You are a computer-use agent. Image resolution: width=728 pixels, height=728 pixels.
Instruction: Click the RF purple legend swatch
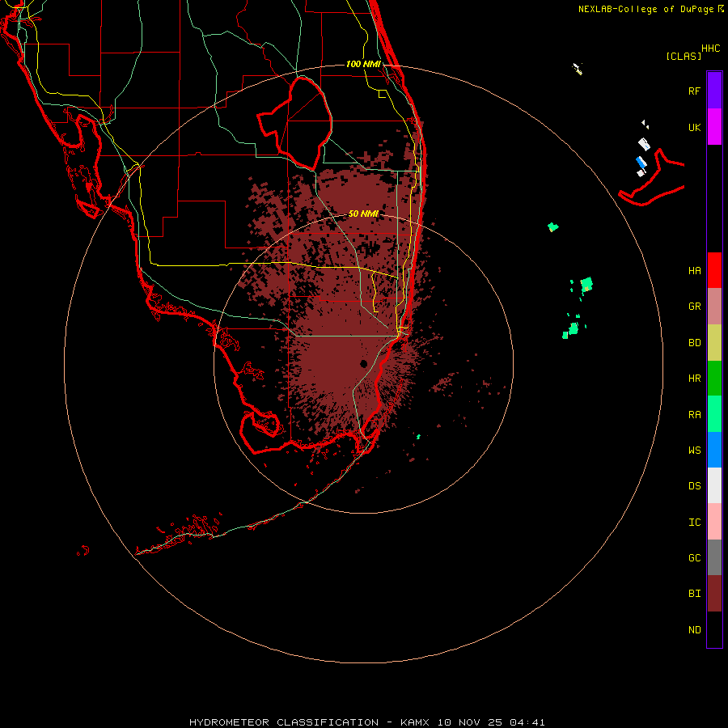pyautogui.click(x=714, y=91)
